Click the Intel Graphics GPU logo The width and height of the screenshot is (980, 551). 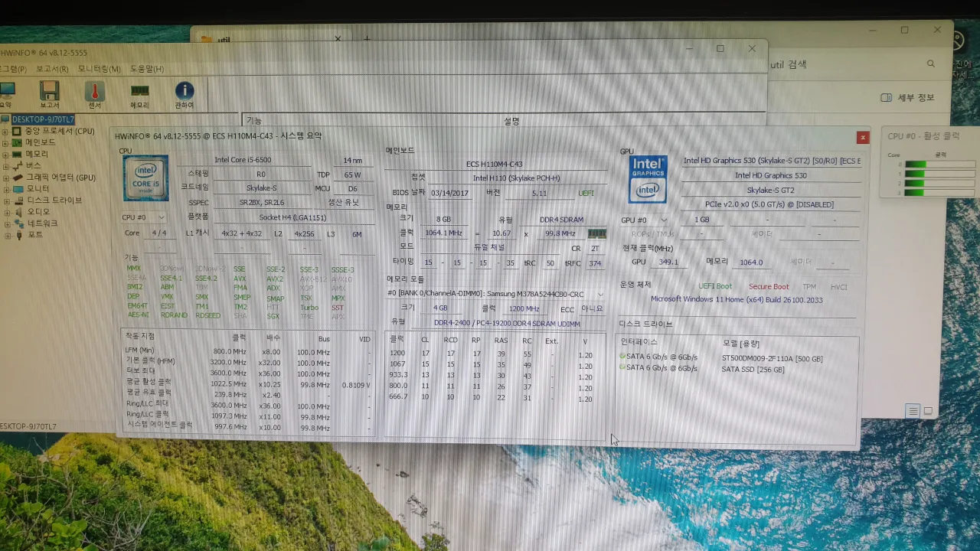click(647, 179)
